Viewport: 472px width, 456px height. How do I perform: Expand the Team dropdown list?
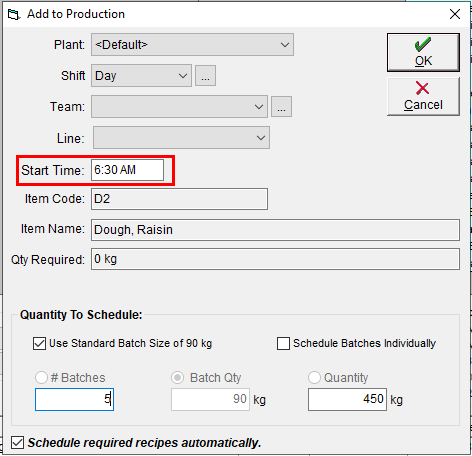click(179, 107)
